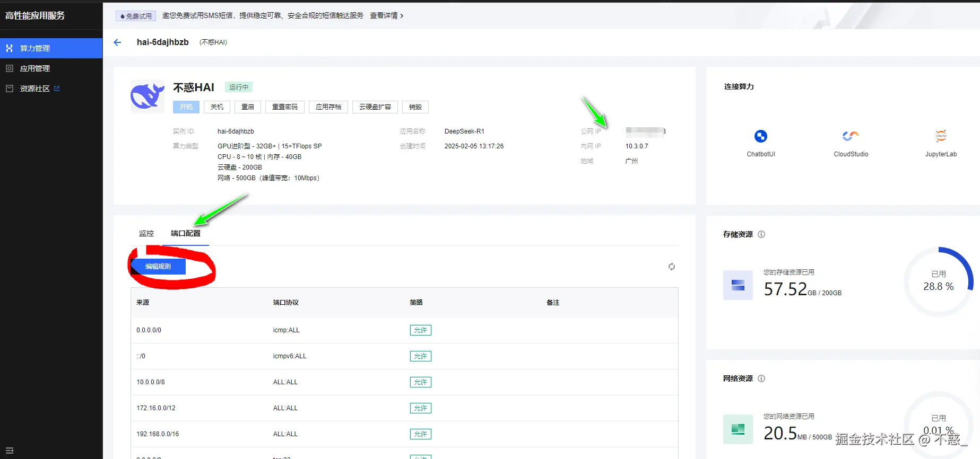The height and width of the screenshot is (459, 980).
Task: Select the 0.0.0.0/0 source cell
Action: coord(149,330)
